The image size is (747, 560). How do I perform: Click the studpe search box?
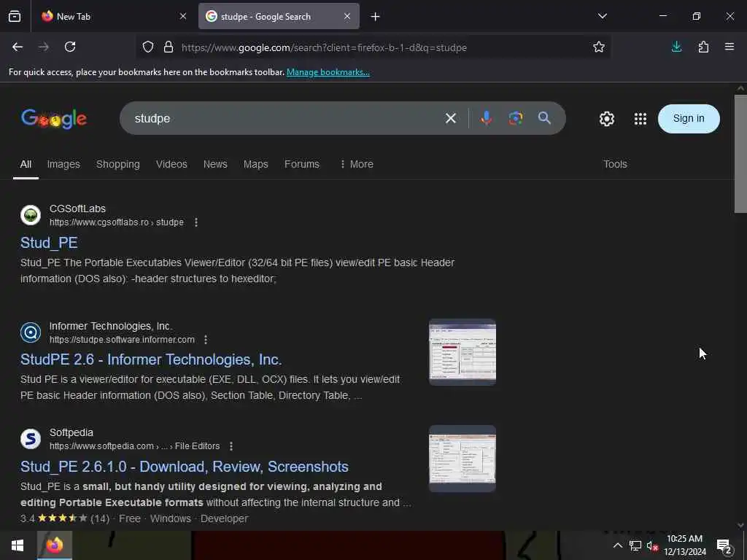286,118
